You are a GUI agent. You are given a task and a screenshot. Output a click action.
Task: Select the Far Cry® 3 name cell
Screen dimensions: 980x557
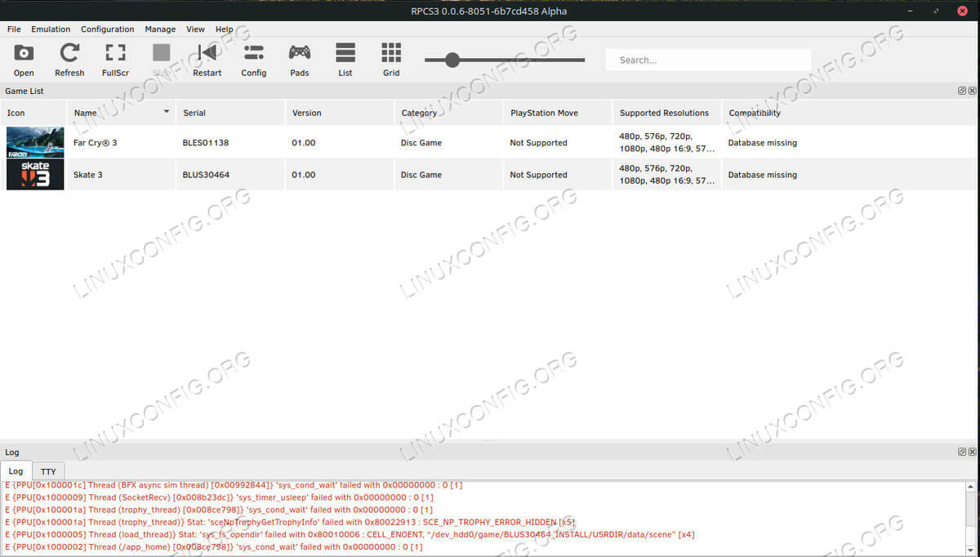tap(121, 142)
